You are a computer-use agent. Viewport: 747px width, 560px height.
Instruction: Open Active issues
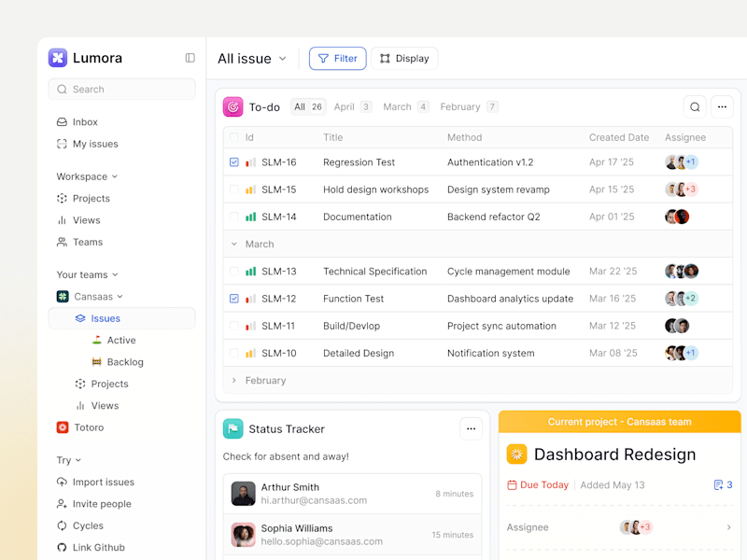click(114, 340)
